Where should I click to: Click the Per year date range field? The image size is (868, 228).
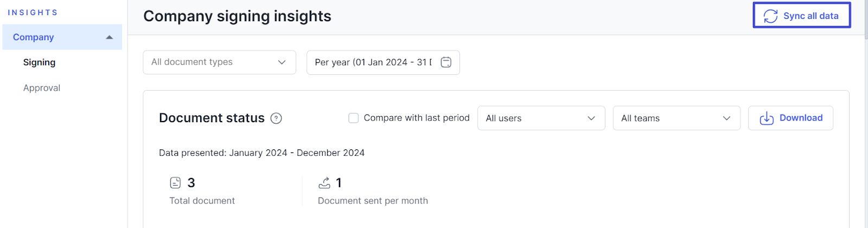373,62
